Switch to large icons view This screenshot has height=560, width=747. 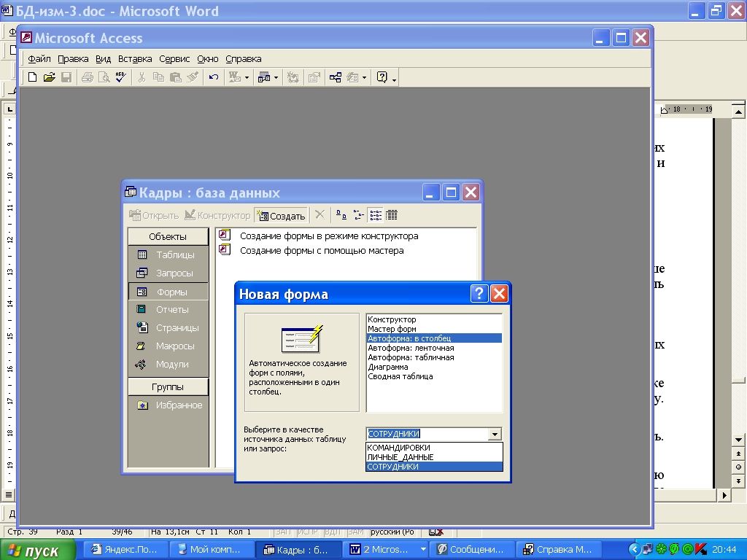click(x=341, y=215)
